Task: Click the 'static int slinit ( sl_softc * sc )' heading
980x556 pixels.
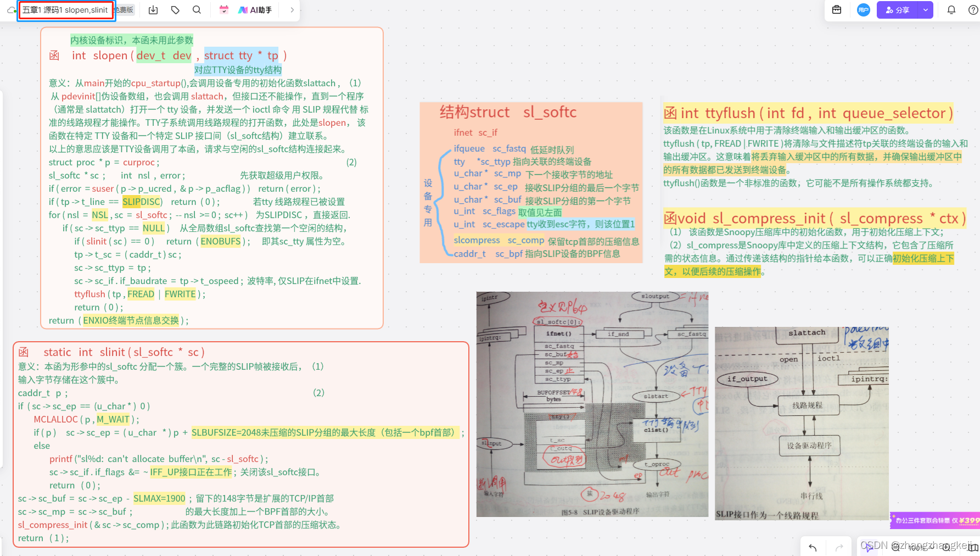Action: pyautogui.click(x=112, y=352)
